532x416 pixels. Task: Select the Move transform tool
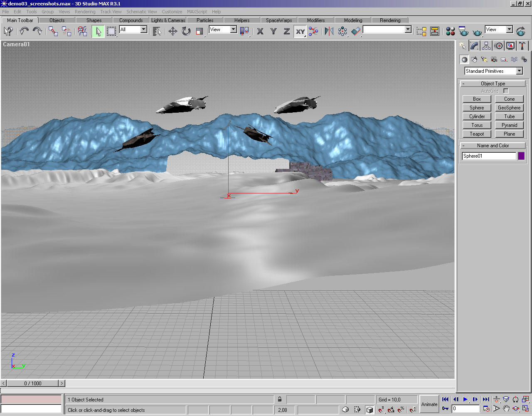tap(172, 31)
